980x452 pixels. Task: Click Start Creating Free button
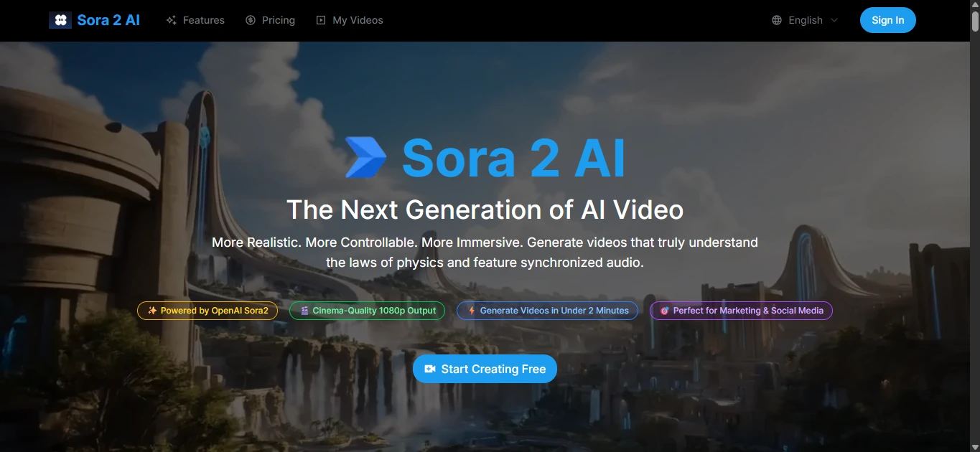(485, 369)
